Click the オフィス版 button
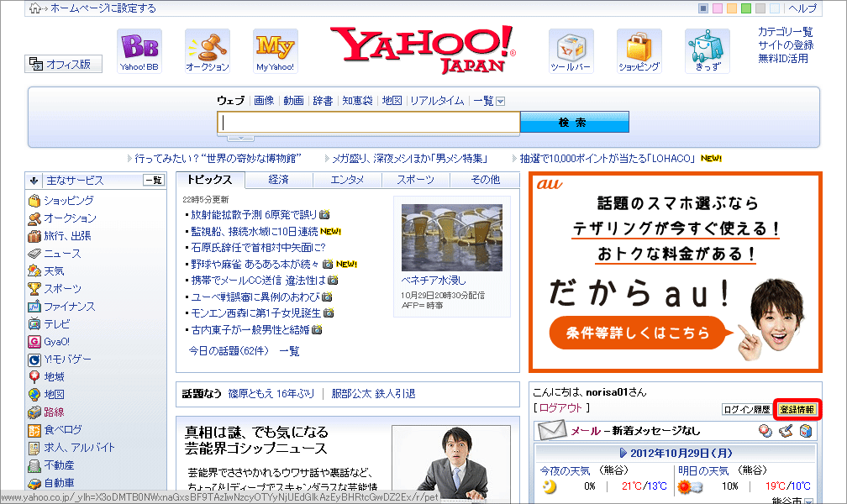This screenshot has width=847, height=504. pyautogui.click(x=63, y=65)
